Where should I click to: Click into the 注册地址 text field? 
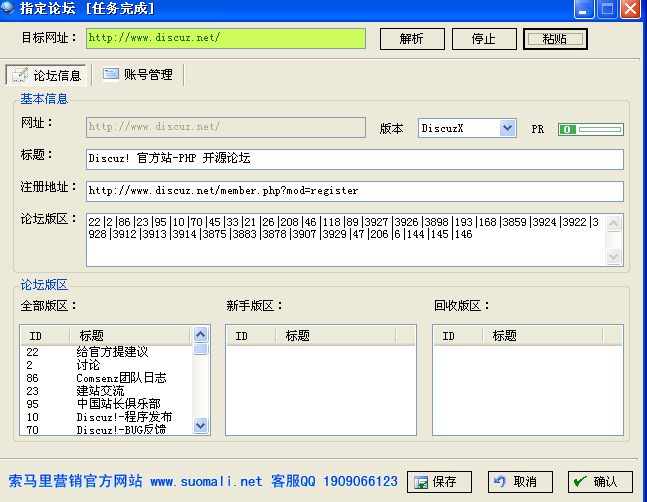(x=354, y=191)
